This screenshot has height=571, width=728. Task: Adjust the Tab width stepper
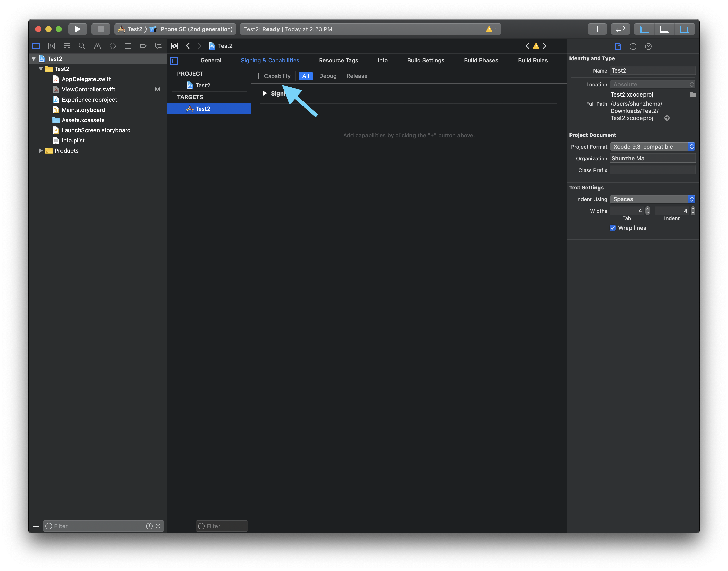(648, 211)
